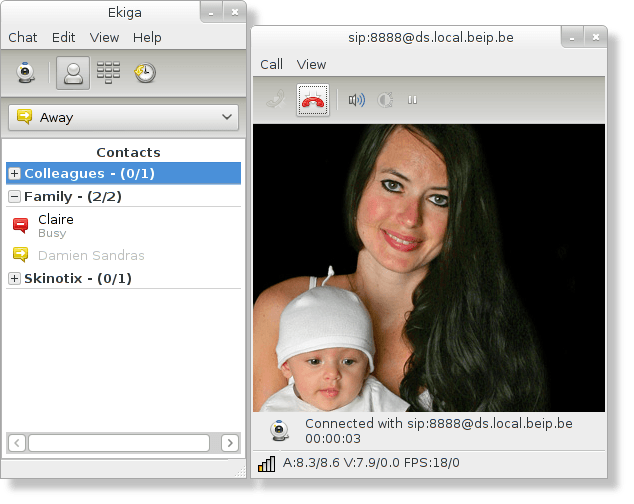Open the Edit menu
This screenshot has height=504, width=634.
(63, 38)
